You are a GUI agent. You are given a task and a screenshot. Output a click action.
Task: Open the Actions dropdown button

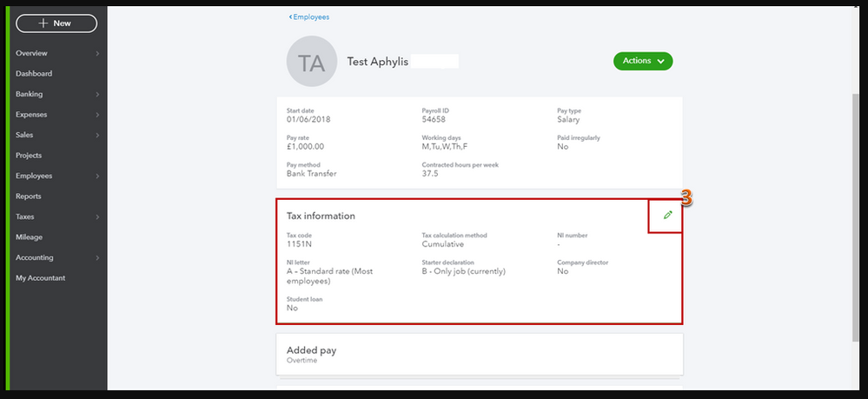point(643,61)
